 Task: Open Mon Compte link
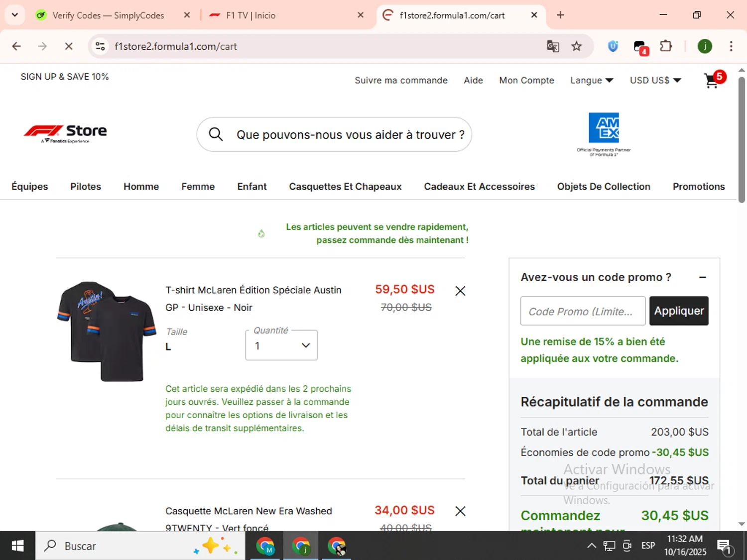(x=526, y=80)
